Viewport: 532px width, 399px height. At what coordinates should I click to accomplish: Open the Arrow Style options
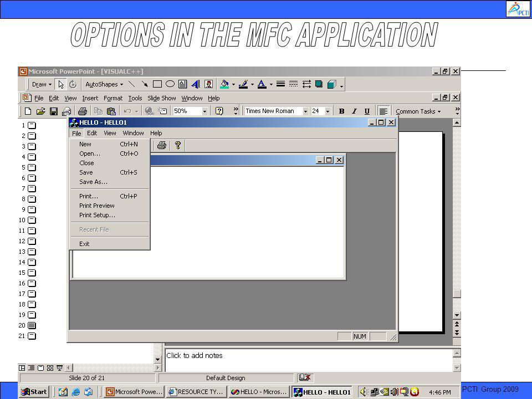click(306, 84)
